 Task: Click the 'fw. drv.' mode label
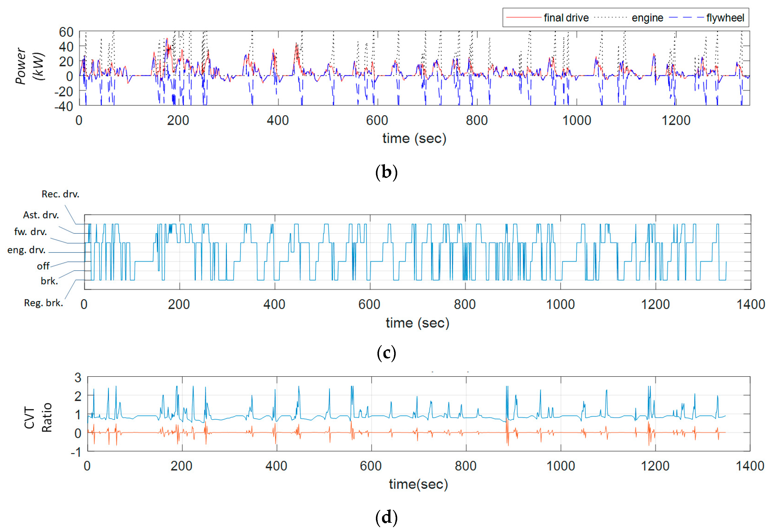[30, 231]
